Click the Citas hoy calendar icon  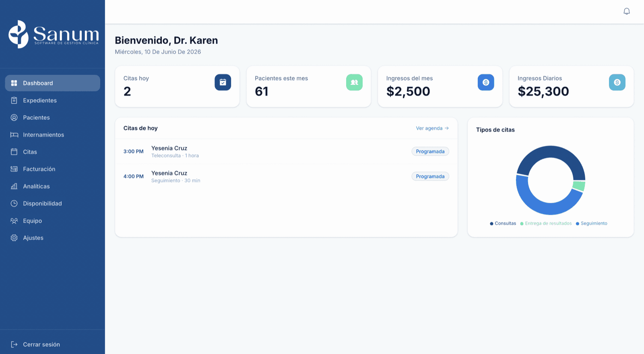pos(223,82)
